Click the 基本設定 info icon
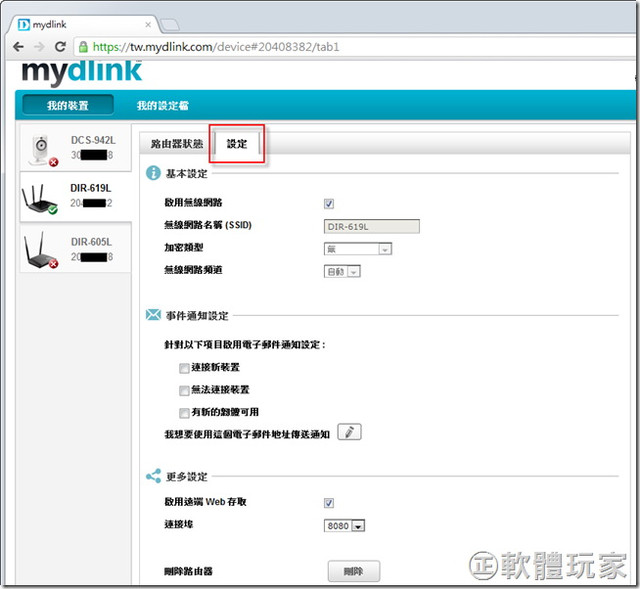Screen dimensions: 640x589 pos(153,173)
